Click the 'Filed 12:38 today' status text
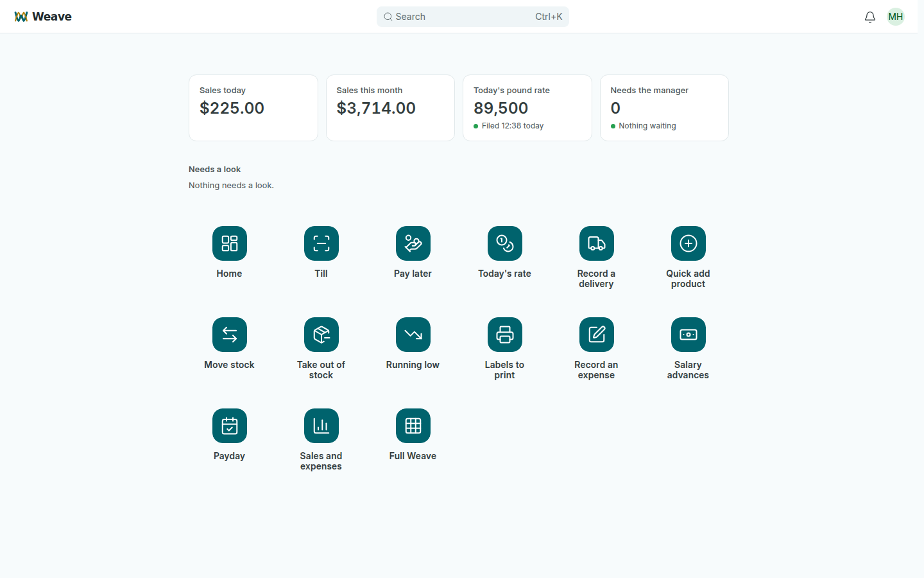Image resolution: width=924 pixels, height=578 pixels. [513, 126]
